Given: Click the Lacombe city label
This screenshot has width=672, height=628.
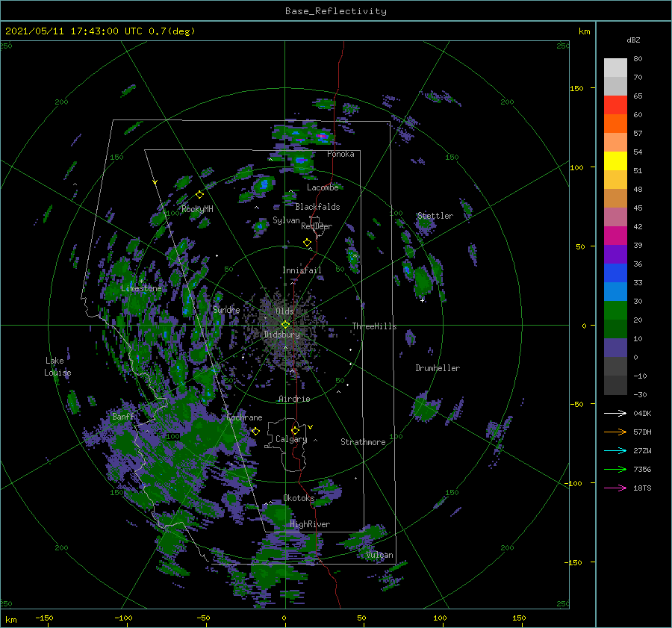Looking at the screenshot, I should click(x=323, y=187).
